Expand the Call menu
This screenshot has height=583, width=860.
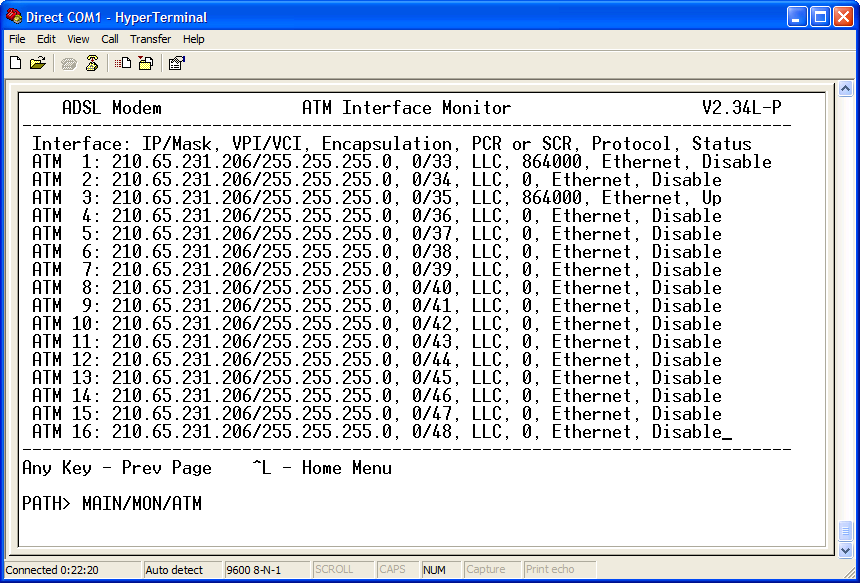(x=110, y=39)
